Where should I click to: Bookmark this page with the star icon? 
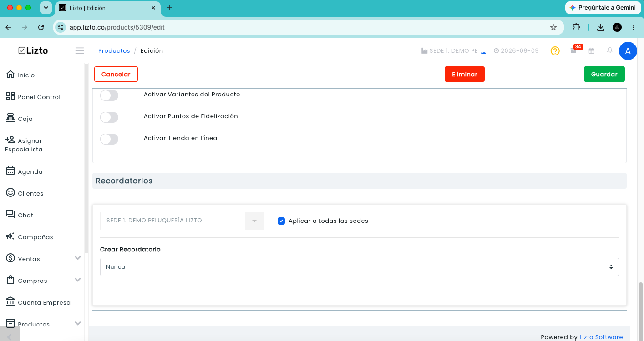(x=553, y=27)
